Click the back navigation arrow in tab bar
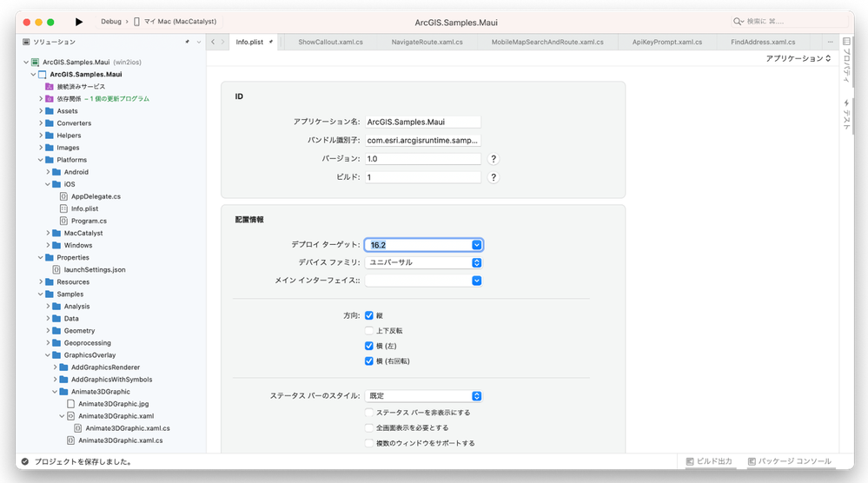Image resolution: width=868 pixels, height=483 pixels. (213, 42)
